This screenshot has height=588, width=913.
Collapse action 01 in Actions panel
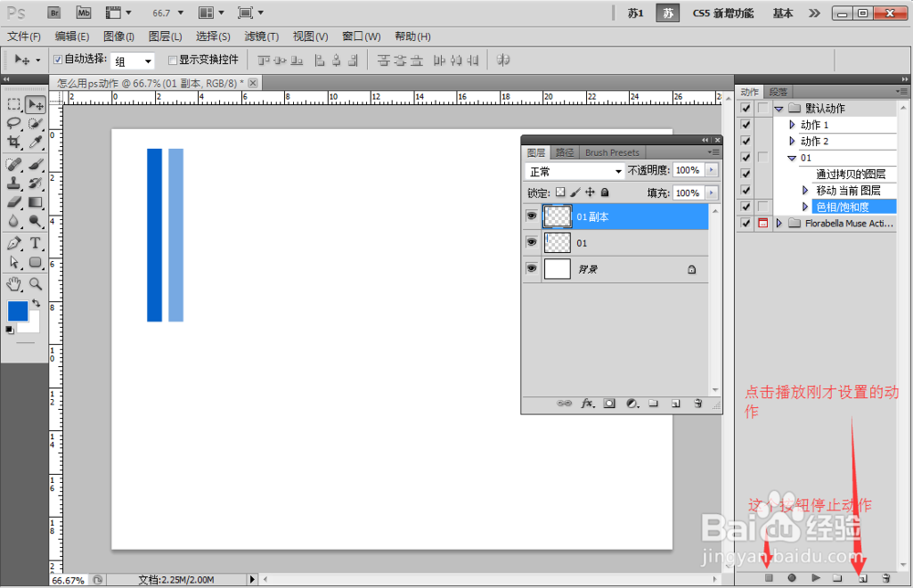click(792, 158)
